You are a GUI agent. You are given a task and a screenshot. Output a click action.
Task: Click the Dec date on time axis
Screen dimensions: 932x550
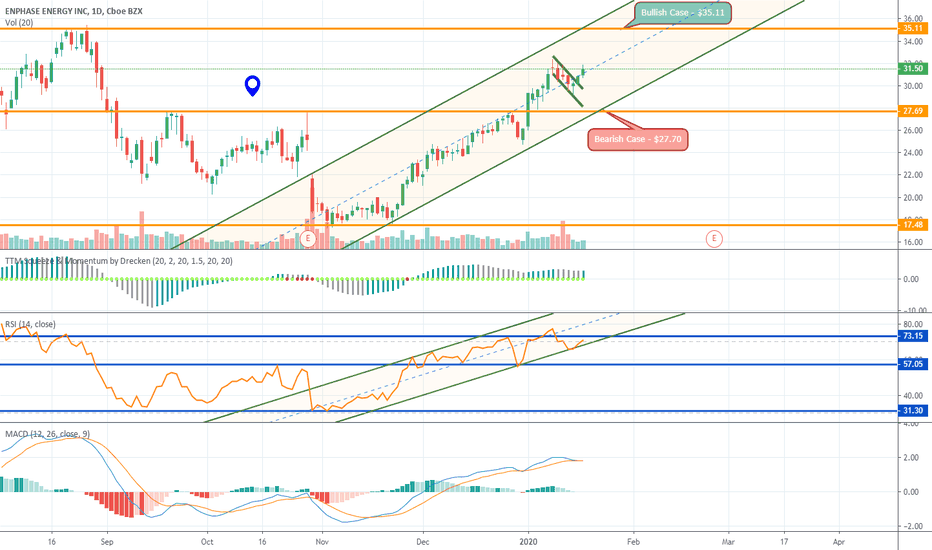pyautogui.click(x=423, y=542)
